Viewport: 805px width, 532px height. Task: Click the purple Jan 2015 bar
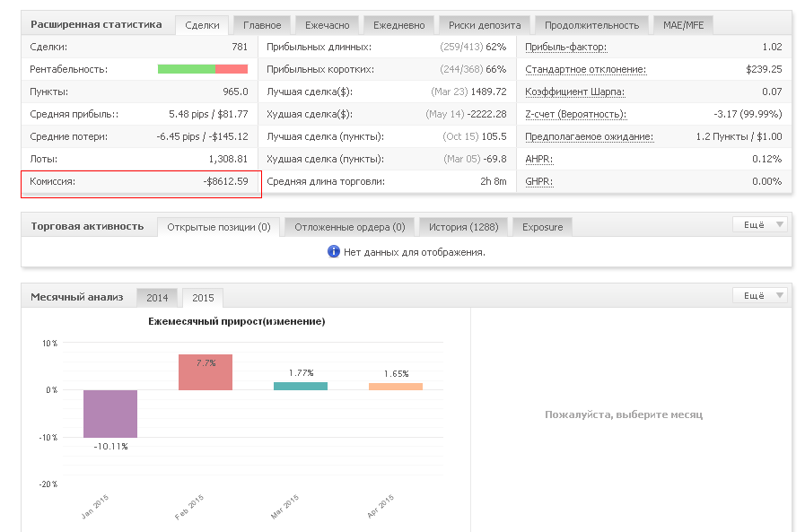click(x=110, y=414)
